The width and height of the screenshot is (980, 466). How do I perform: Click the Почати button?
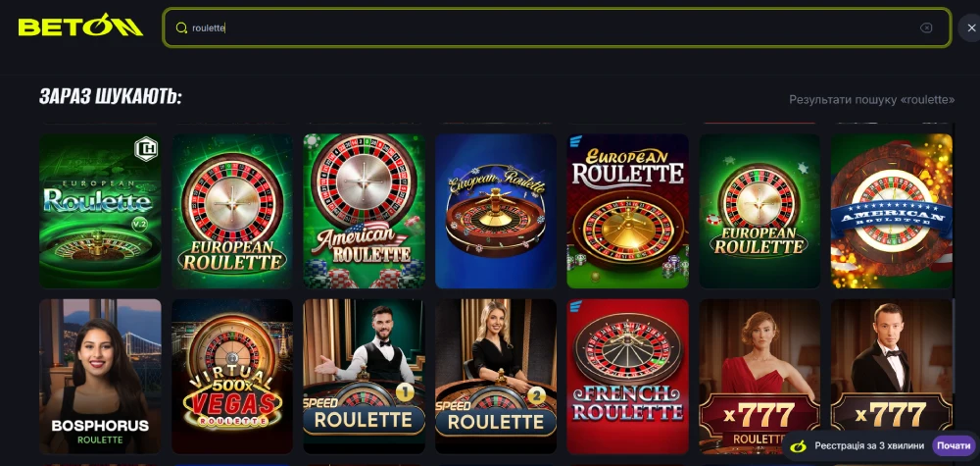click(954, 446)
